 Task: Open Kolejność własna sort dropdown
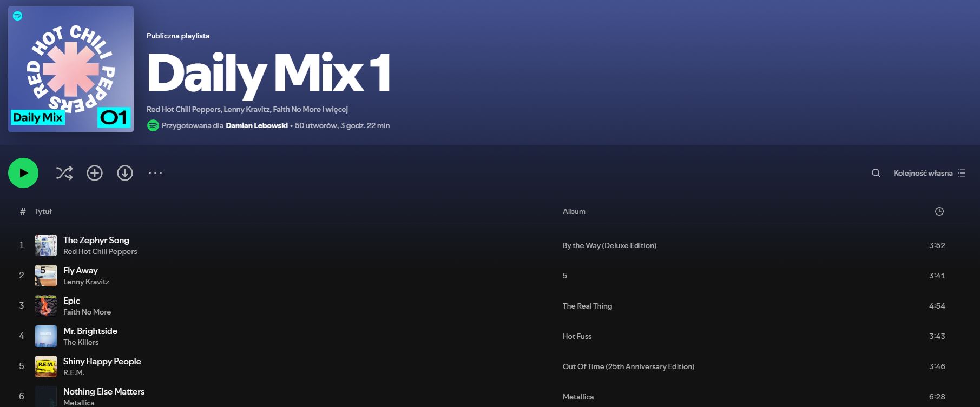(x=929, y=173)
